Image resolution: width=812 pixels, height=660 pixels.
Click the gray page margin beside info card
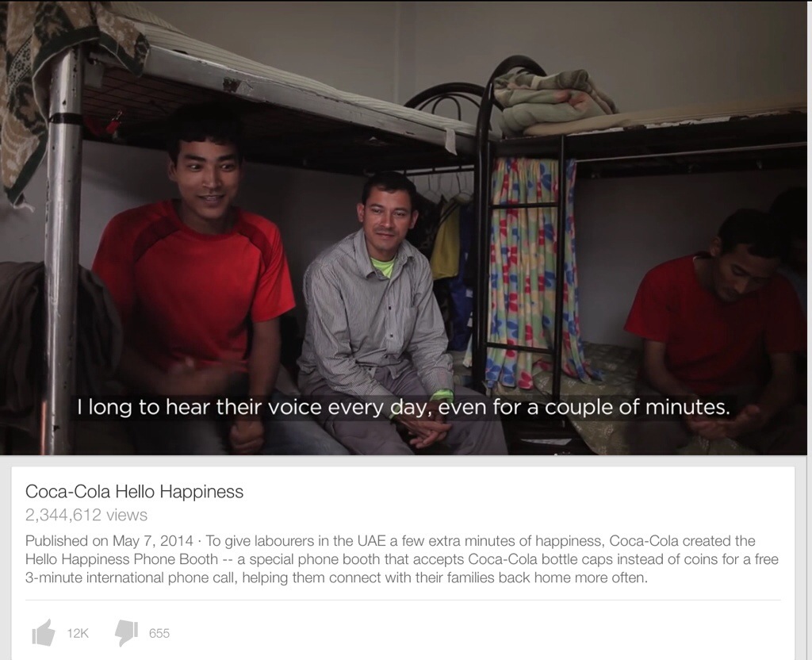click(x=802, y=562)
